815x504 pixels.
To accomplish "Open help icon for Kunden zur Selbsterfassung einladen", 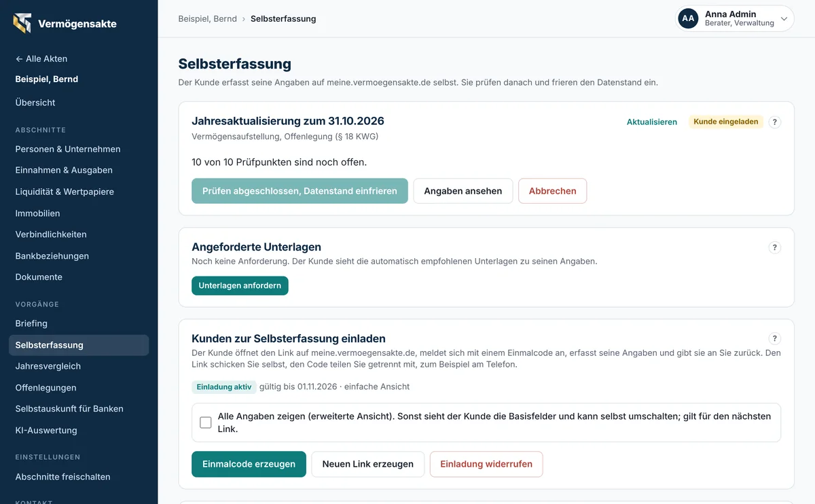I will pos(775,339).
